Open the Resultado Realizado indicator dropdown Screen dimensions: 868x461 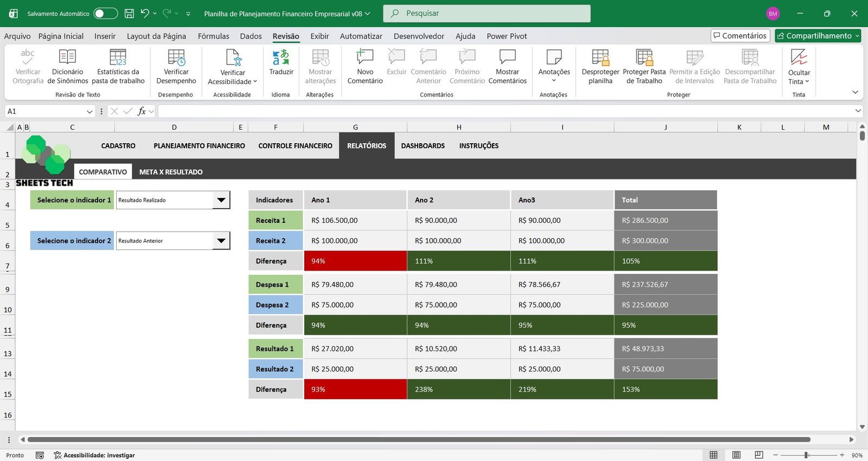pyautogui.click(x=221, y=200)
